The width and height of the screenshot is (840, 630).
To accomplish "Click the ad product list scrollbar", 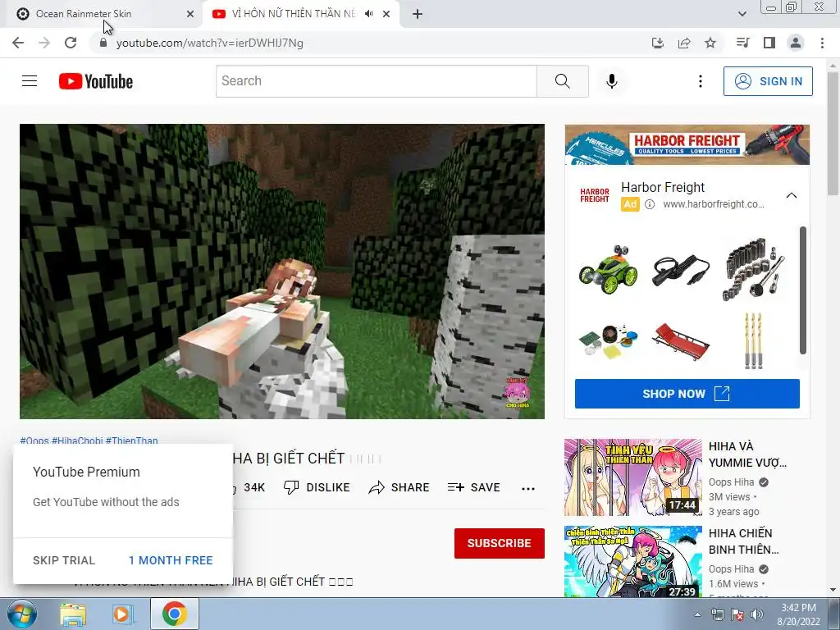I will point(802,290).
